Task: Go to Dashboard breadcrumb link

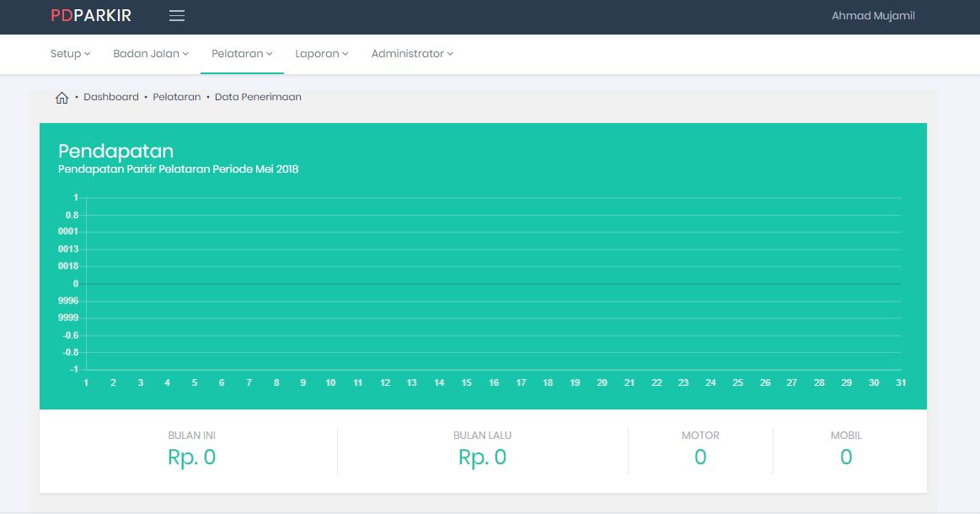Action: point(111,98)
